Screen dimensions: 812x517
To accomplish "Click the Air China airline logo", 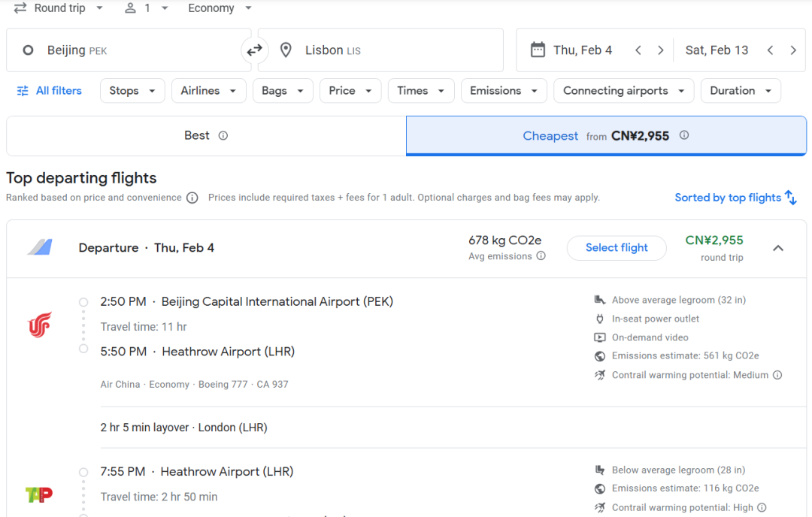I will coord(39,325).
